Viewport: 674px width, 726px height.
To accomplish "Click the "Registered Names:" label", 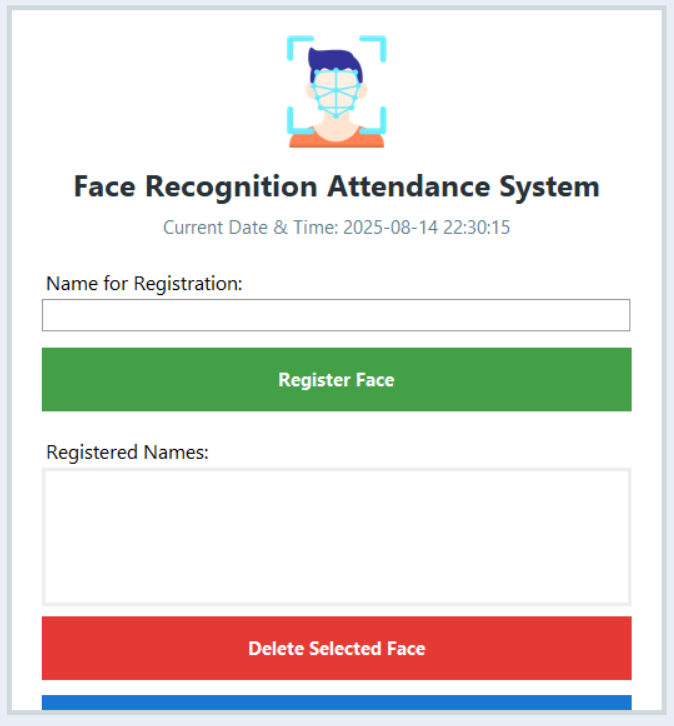I will tap(128, 452).
